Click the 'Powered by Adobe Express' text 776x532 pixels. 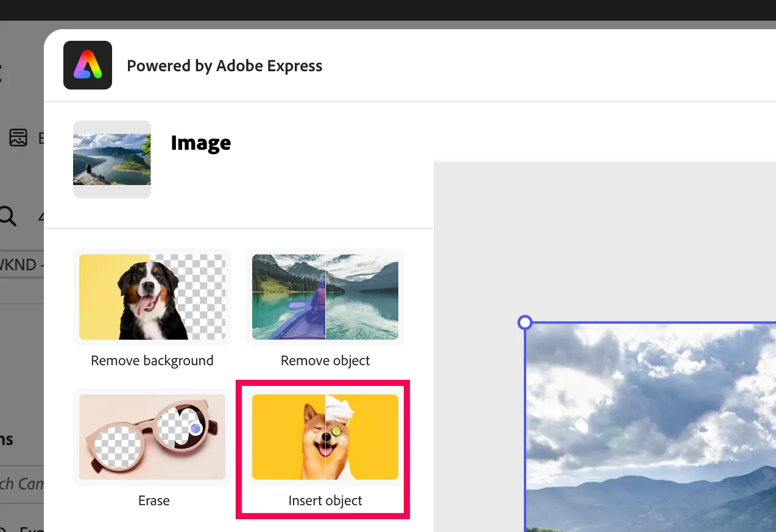pos(225,66)
